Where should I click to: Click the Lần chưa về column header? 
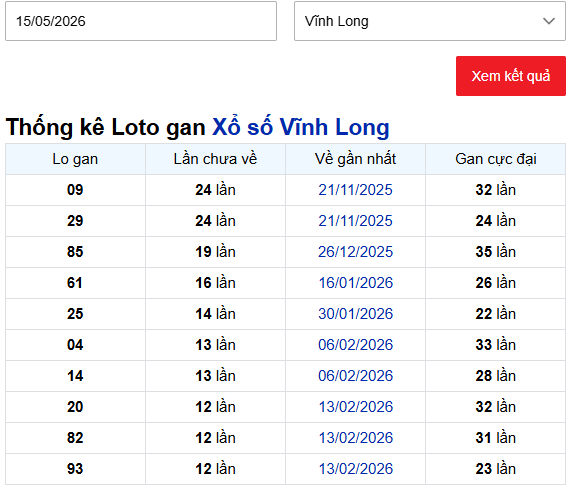[215, 159]
